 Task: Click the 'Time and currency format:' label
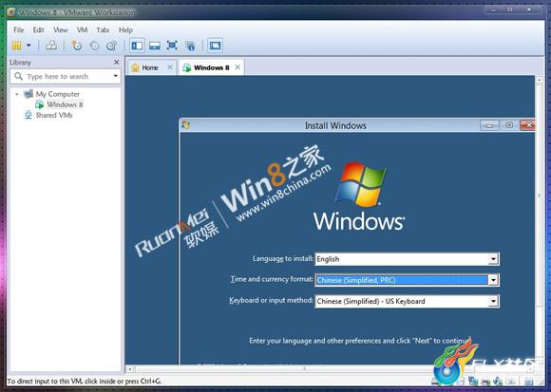click(x=272, y=279)
